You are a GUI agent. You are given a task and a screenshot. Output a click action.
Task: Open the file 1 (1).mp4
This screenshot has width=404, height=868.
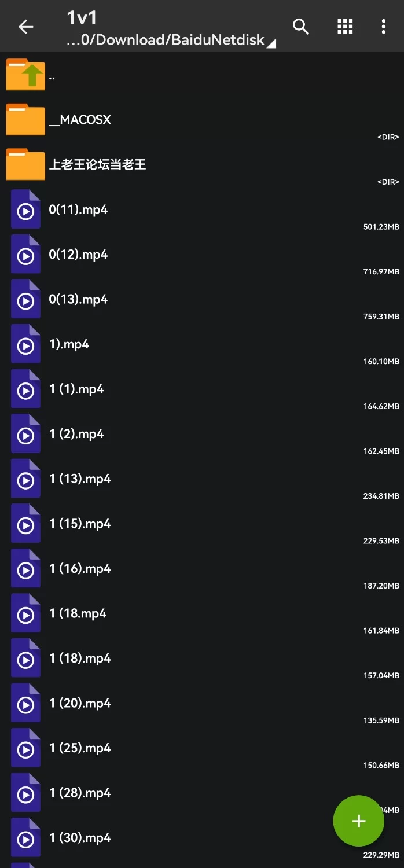tap(76, 389)
